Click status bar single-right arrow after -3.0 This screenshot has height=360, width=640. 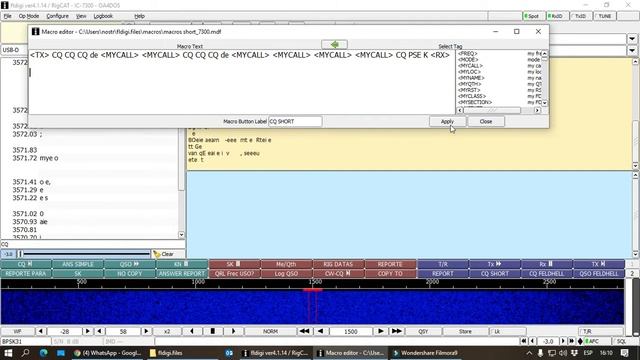coord(563,341)
